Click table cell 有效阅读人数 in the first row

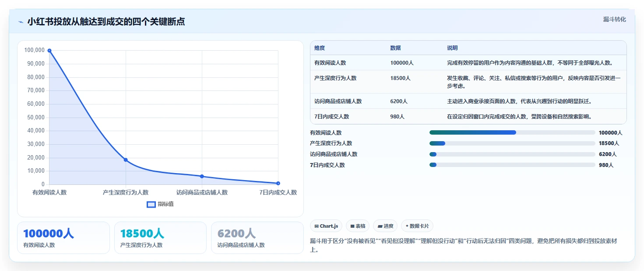330,63
